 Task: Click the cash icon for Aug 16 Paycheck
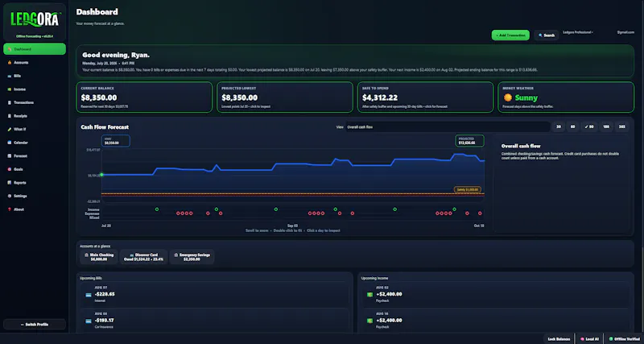tap(369, 321)
